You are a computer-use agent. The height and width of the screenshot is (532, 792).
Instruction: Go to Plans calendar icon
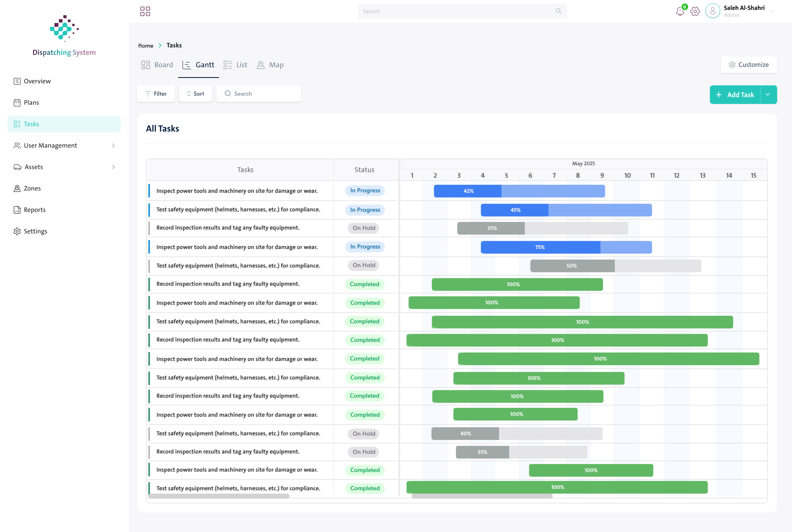[17, 102]
